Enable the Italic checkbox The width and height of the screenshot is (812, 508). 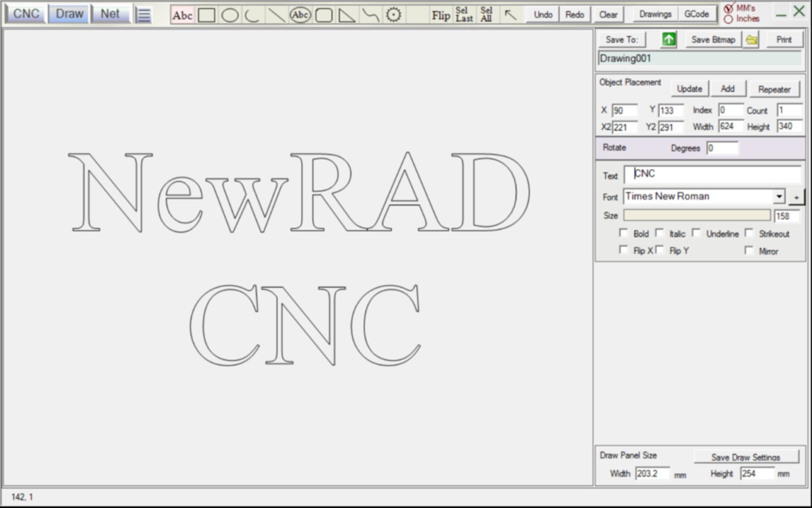660,233
